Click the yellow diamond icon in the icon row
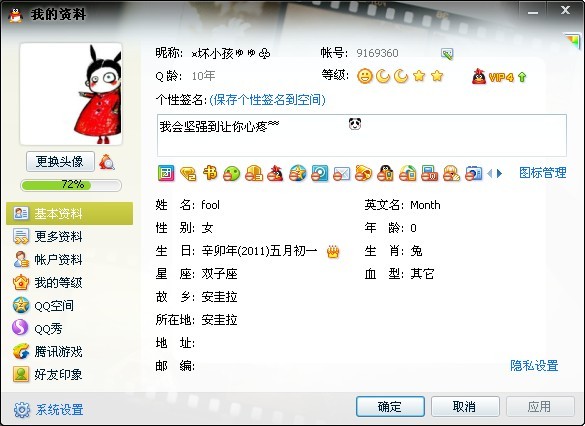 point(188,173)
